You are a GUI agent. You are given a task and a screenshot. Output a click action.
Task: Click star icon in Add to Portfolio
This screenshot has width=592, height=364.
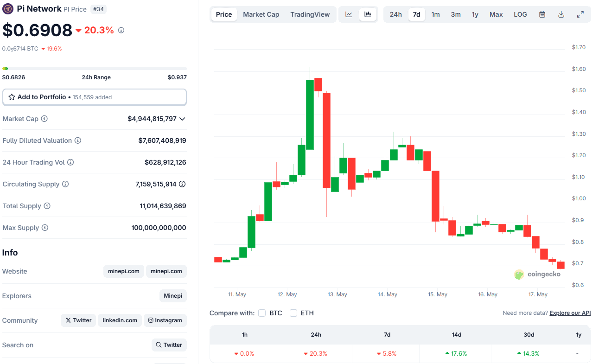click(x=12, y=97)
